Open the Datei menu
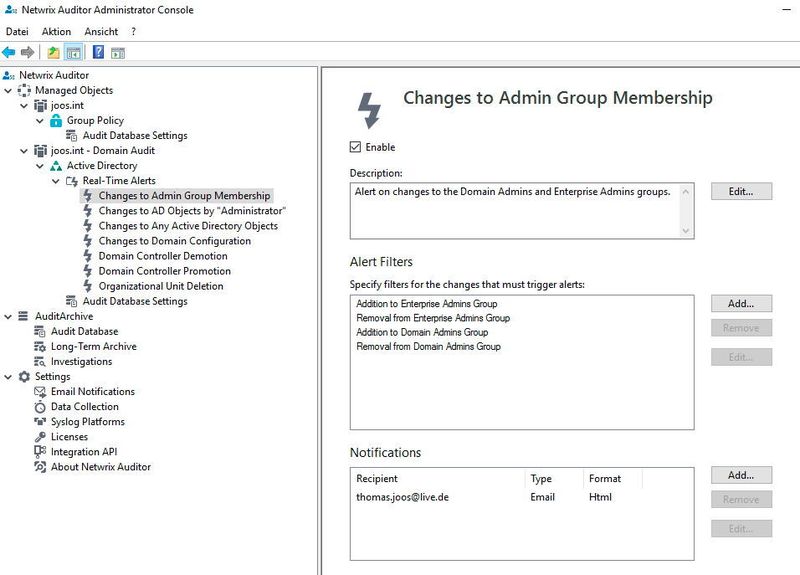Screen dimensions: 800x575 click(x=17, y=32)
